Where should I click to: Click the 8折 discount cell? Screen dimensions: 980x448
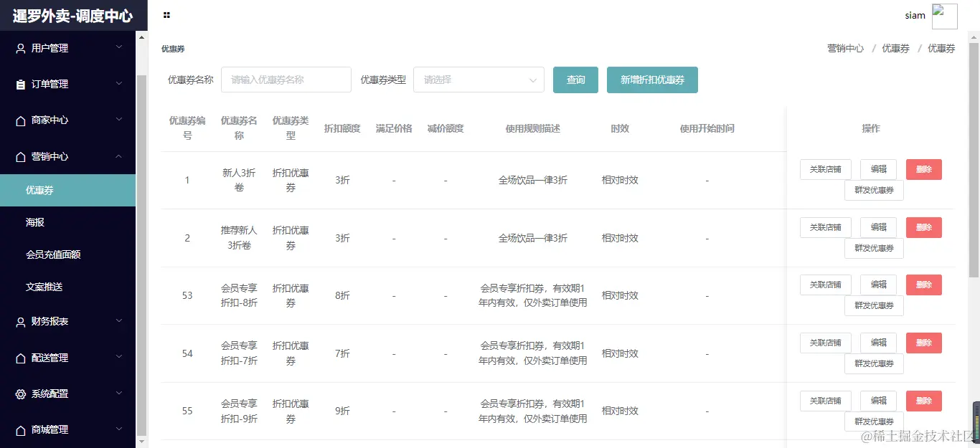tap(342, 295)
